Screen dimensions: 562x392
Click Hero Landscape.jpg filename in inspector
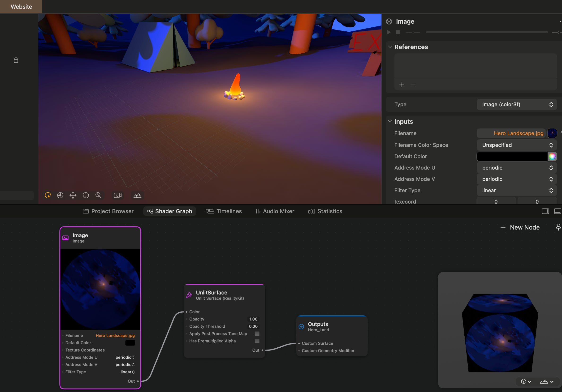tap(511, 133)
